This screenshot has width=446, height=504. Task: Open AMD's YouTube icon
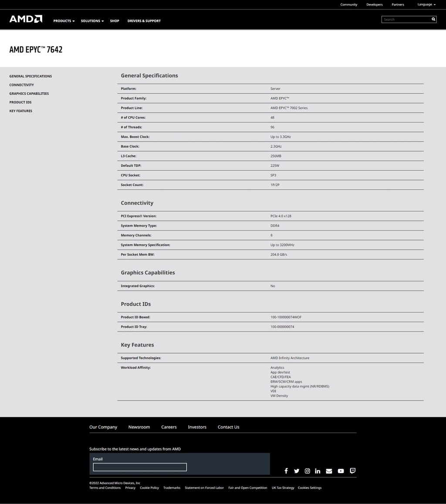tap(341, 471)
